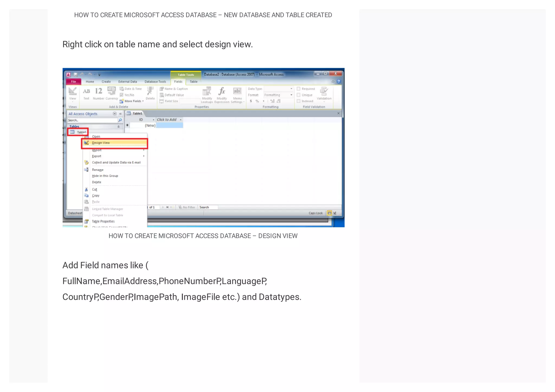
Task: Open the All Access Objects dropdown arrow
Action: (115, 114)
